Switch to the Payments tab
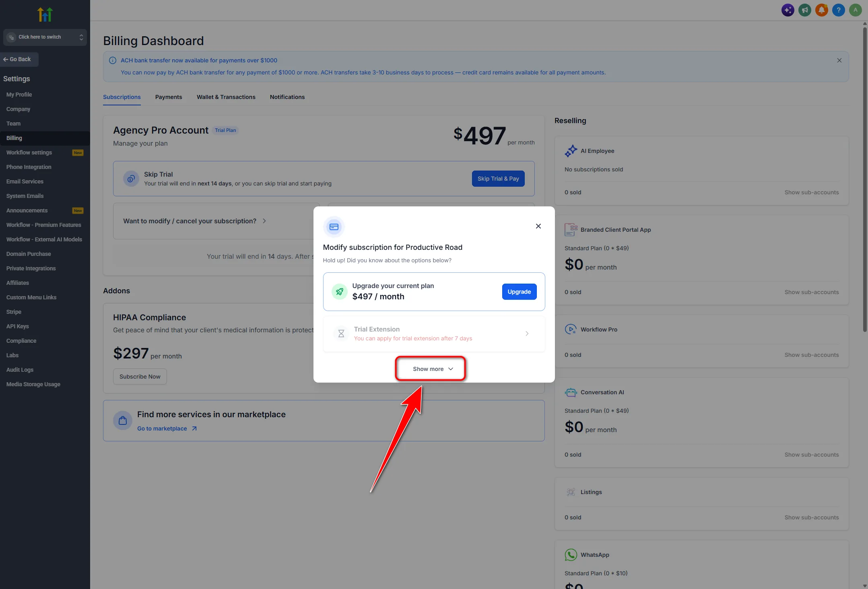Viewport: 868px width, 589px height. coord(169,97)
